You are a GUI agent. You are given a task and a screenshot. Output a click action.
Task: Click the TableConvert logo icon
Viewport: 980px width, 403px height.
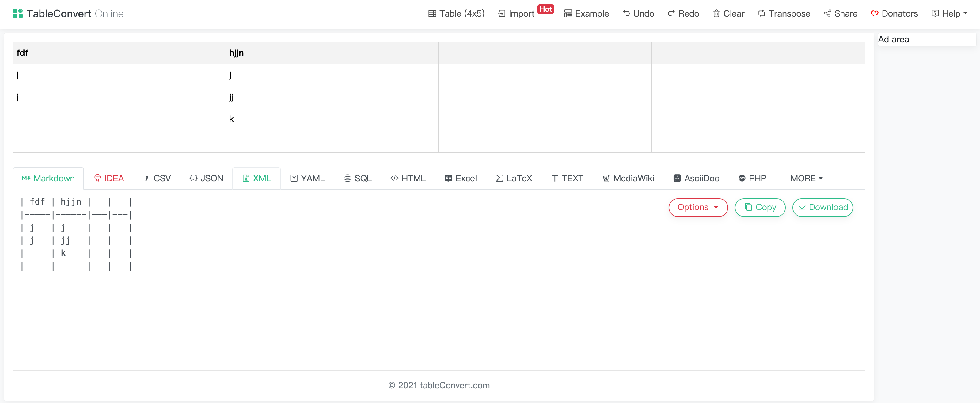pyautogui.click(x=18, y=14)
